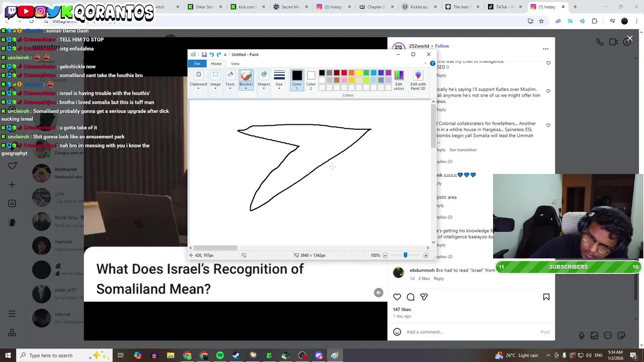Select the Brushes tool icon
Viewport: 644px width, 362px height.
click(x=246, y=75)
